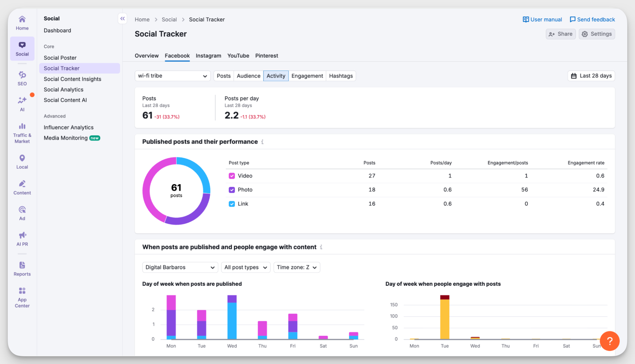Viewport: 635px width, 364px height.
Task: Click the Send feedback link
Action: [592, 19]
